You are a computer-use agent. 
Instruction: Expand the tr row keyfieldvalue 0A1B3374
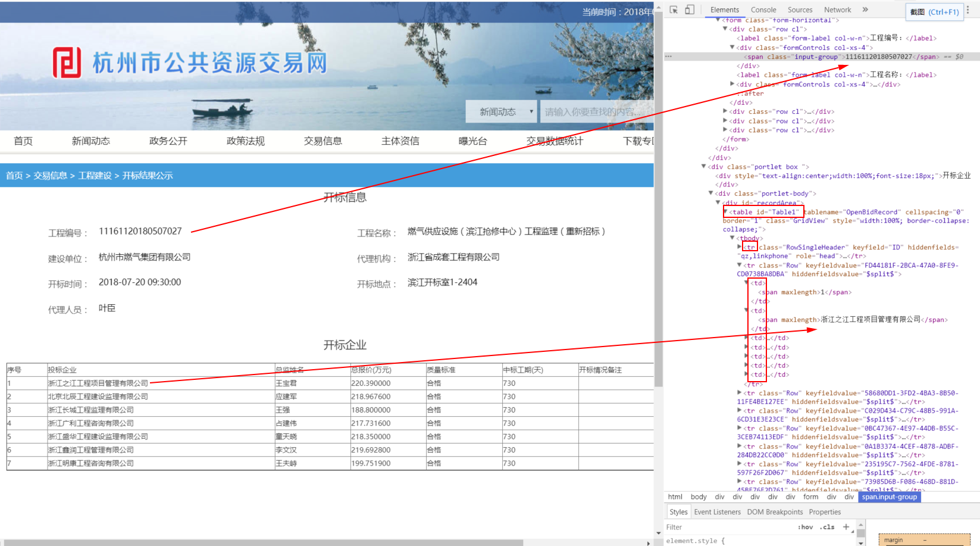(740, 446)
